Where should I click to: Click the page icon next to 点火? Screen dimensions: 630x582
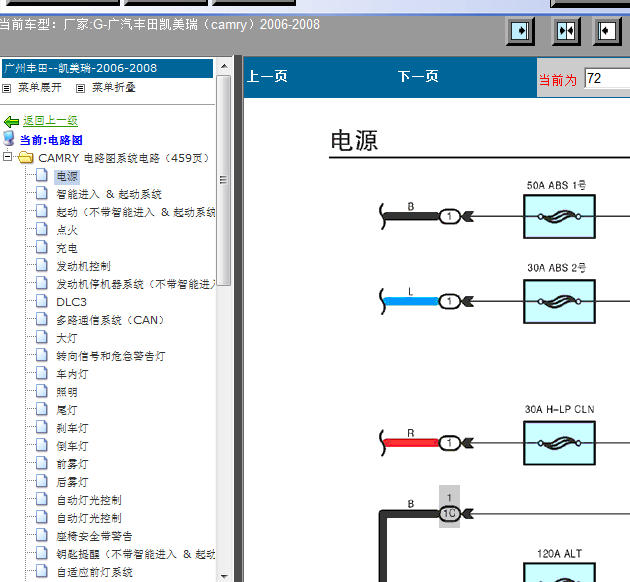42,229
